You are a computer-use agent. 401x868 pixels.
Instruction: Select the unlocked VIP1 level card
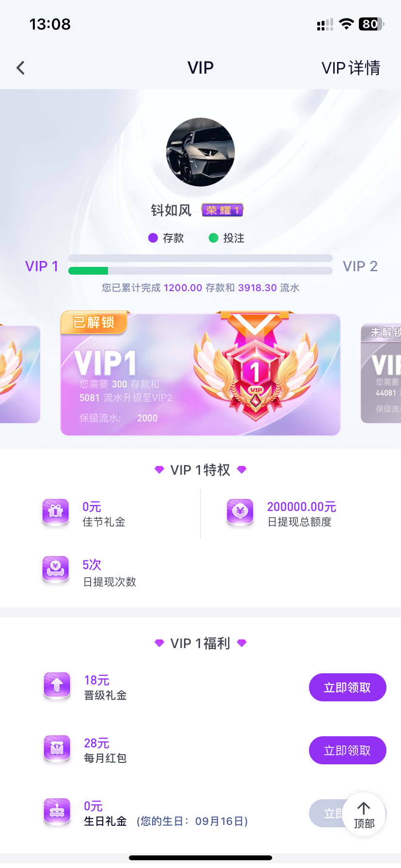pos(200,374)
